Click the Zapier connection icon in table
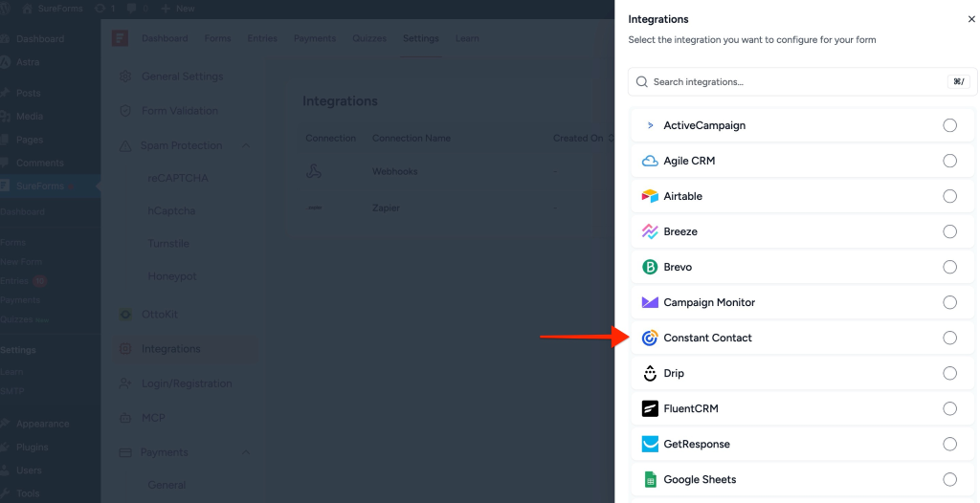980x503 pixels. pos(314,208)
